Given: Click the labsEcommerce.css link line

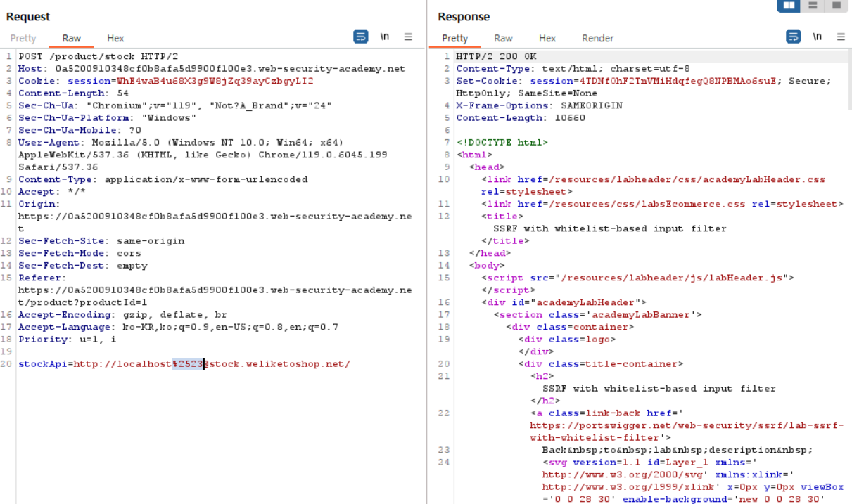Looking at the screenshot, I should point(662,204).
